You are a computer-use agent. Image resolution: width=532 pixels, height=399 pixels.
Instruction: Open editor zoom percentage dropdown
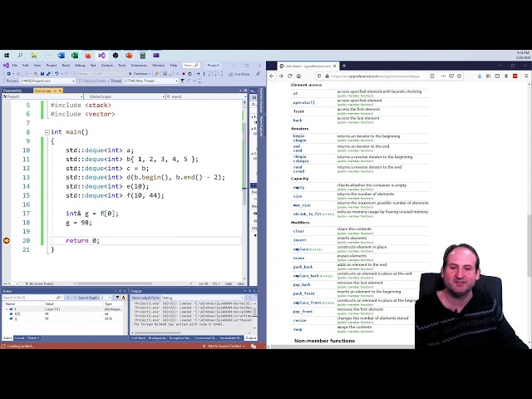point(11,283)
